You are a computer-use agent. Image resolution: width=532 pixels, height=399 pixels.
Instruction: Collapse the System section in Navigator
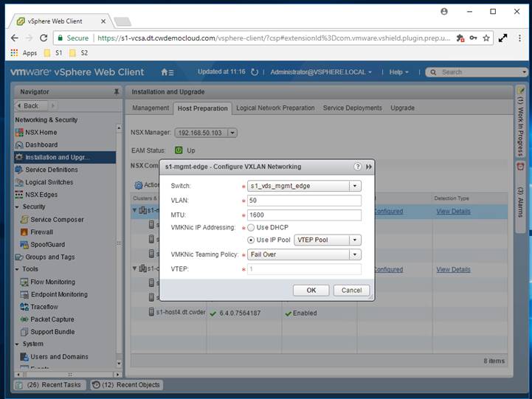pyautogui.click(x=17, y=344)
